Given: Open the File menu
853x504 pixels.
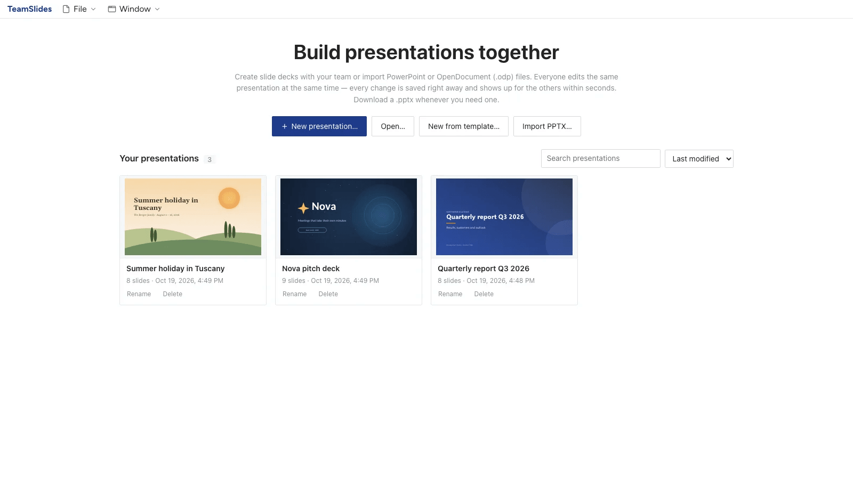Looking at the screenshot, I should 79,9.
